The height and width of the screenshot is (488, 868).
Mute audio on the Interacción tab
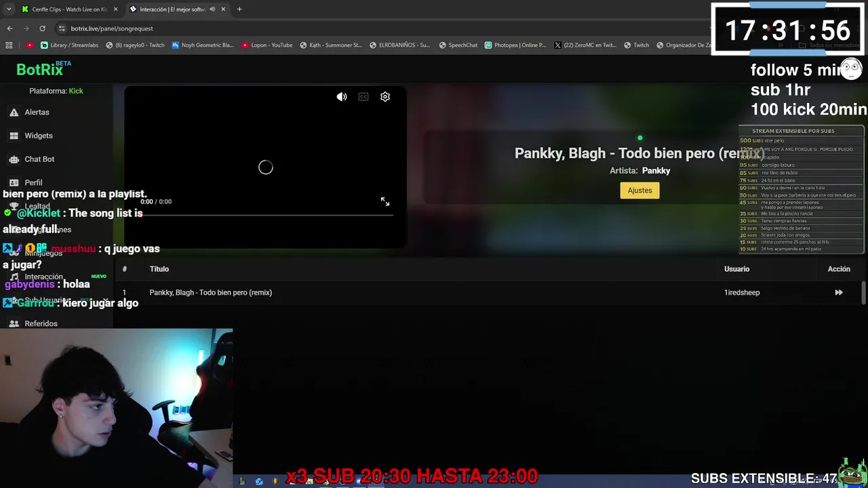tap(212, 9)
